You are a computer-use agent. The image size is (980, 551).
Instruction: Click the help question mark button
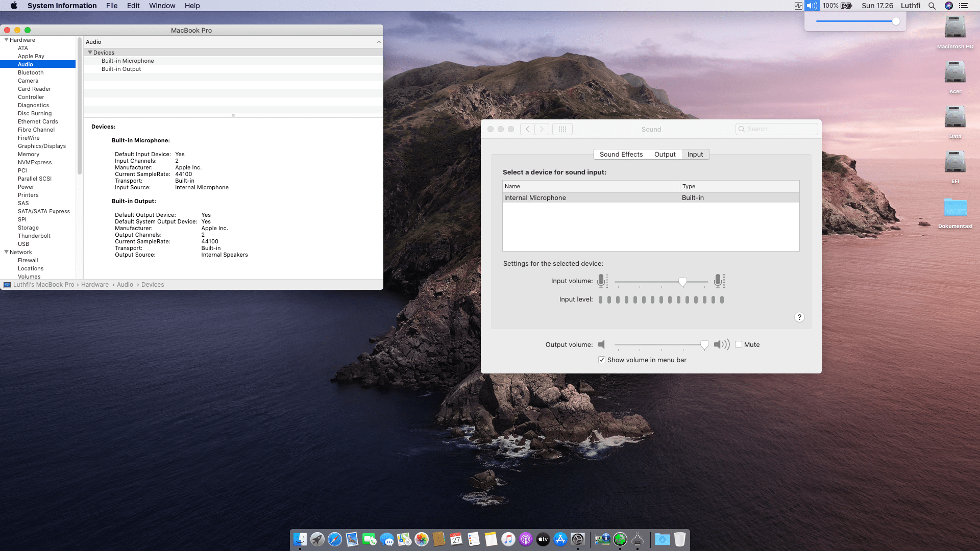tap(800, 317)
